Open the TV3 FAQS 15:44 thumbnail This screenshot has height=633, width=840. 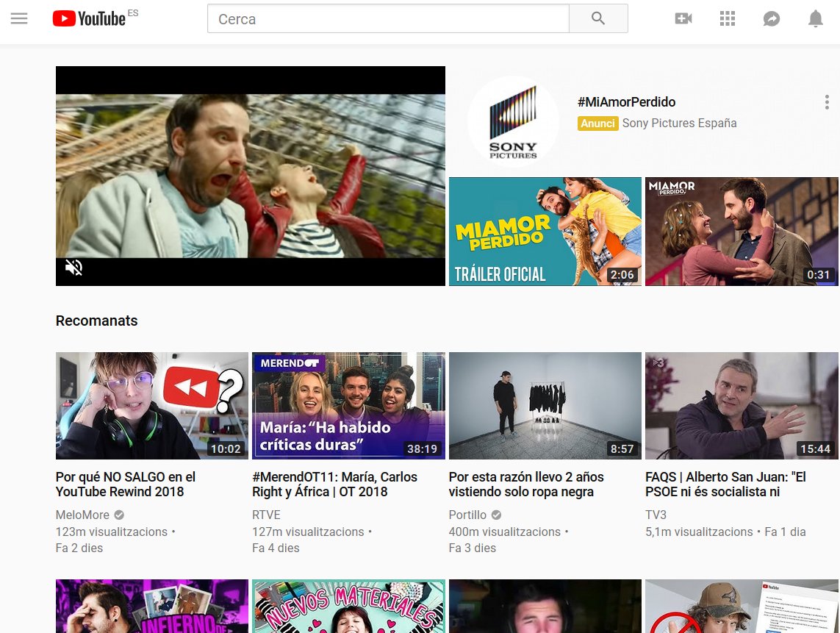click(x=742, y=406)
